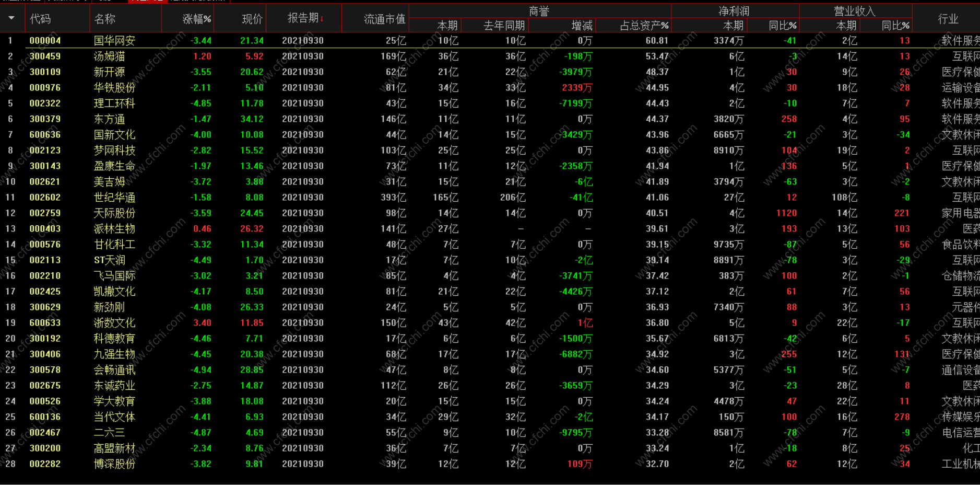Select stock row 国新文化
Viewport: 980px width, 485px height.
490,134
